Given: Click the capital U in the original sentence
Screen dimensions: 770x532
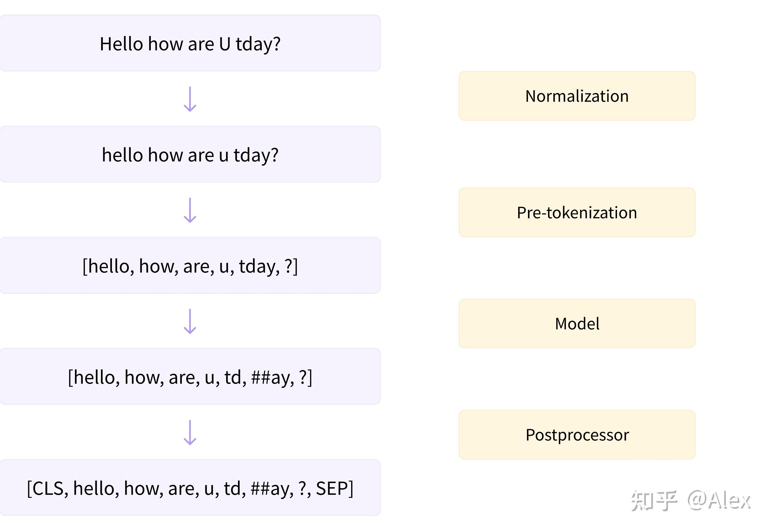Looking at the screenshot, I should 225,44.
